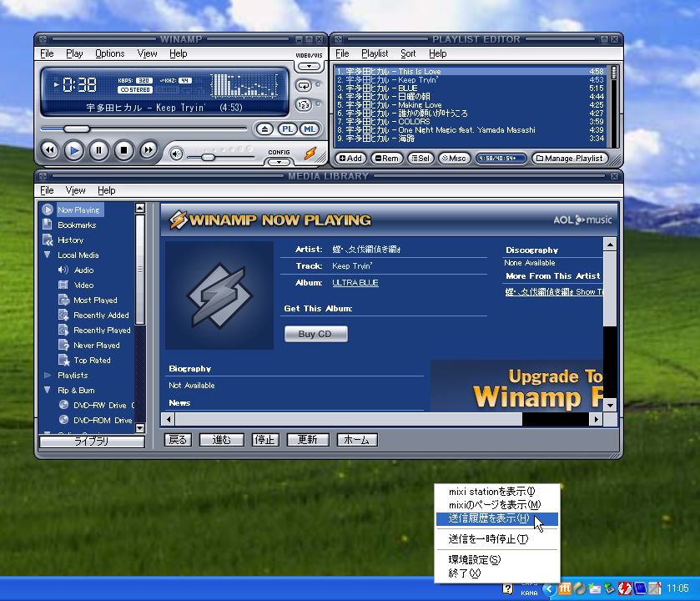This screenshot has height=601, width=700.
Task: Collapse the Rip & Burn tree node
Action: (48, 391)
